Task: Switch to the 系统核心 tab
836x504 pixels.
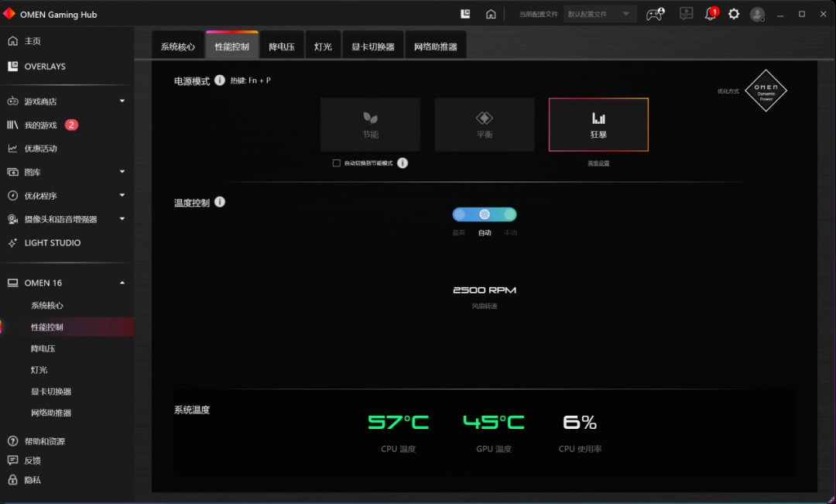Action: pos(178,46)
